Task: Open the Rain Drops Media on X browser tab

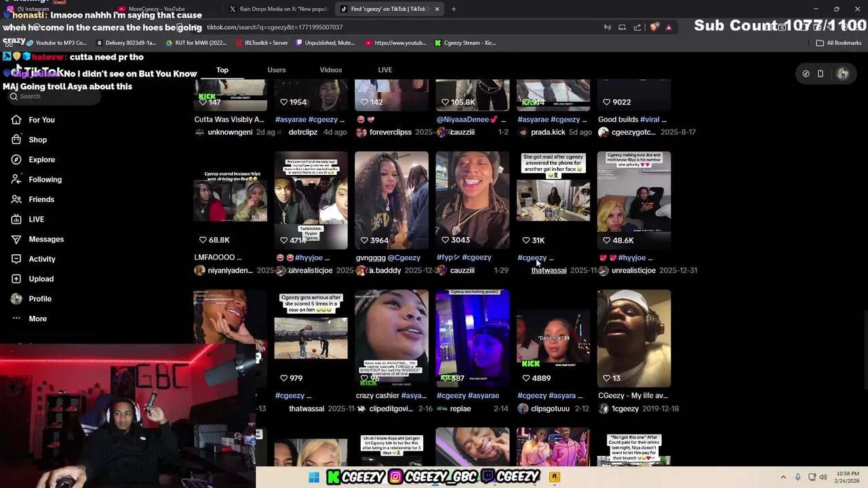Action: 278,9
